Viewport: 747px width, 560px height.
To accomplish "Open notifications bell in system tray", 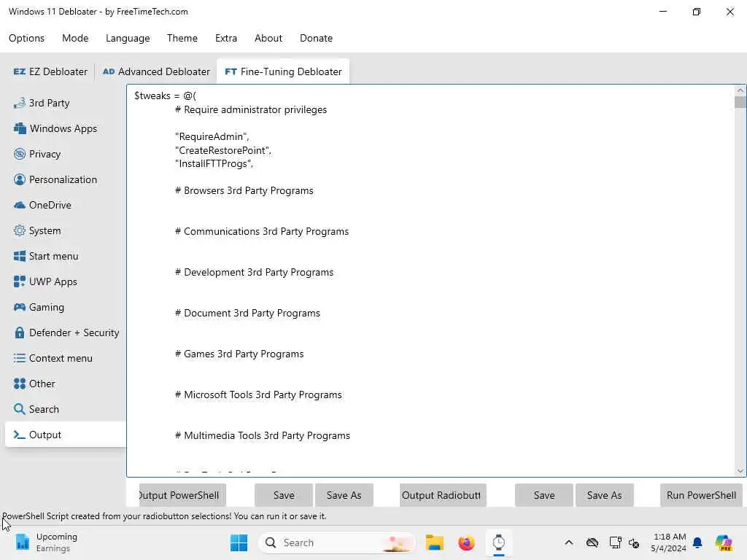I will (x=697, y=542).
